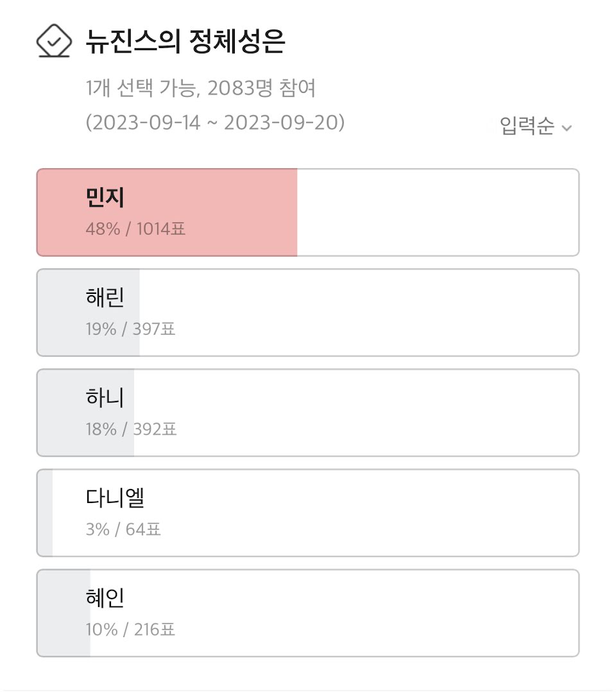Image resolution: width=616 pixels, height=693 pixels.
Task: Open the 입력순 sort order dropdown
Action: (x=527, y=126)
